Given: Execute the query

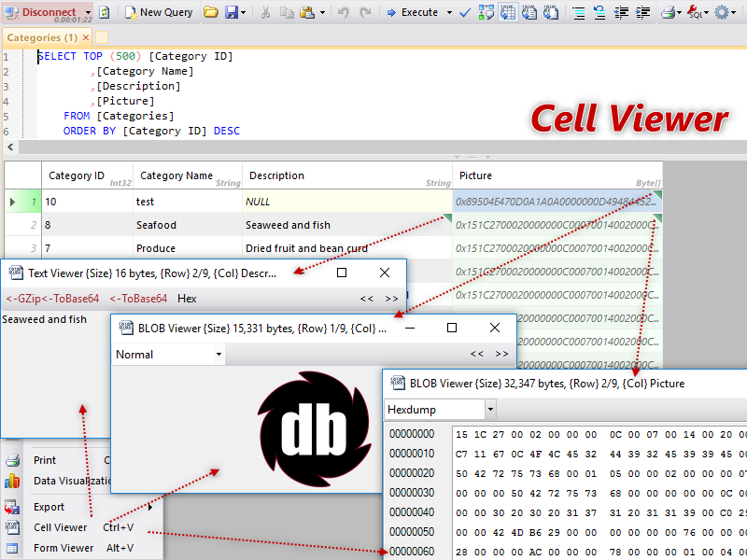Looking at the screenshot, I should [x=413, y=12].
